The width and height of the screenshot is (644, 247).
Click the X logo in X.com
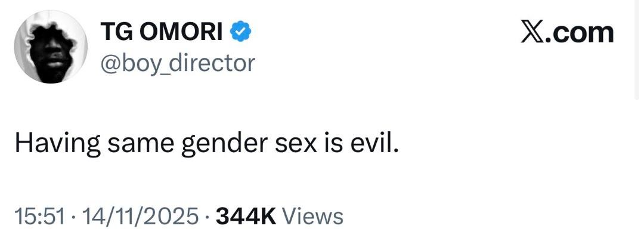coord(531,32)
